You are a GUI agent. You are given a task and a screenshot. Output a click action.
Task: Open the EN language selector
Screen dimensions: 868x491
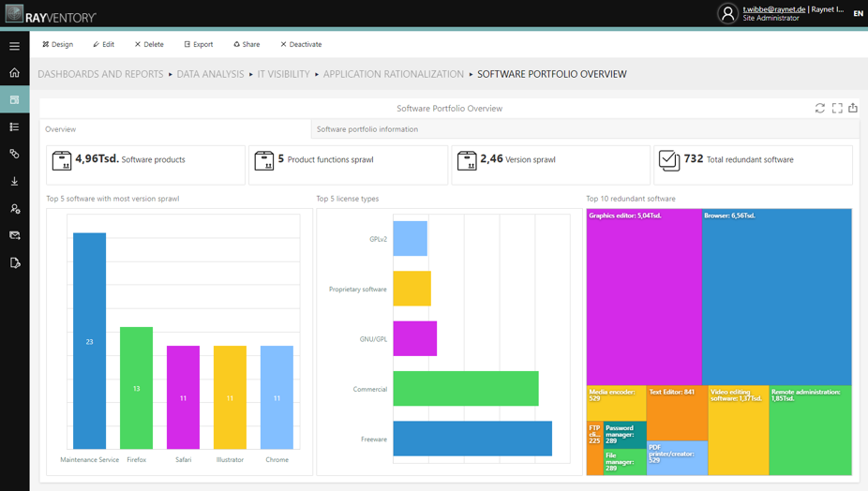[858, 14]
